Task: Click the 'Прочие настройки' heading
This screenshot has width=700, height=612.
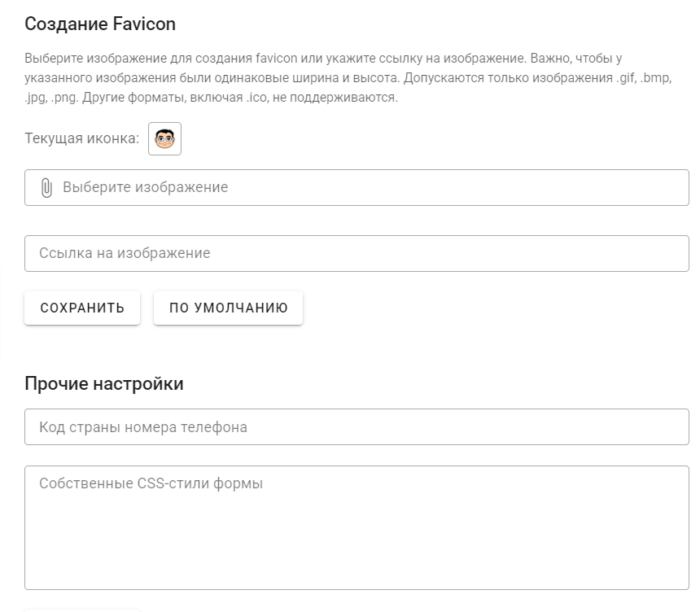Action: [104, 384]
